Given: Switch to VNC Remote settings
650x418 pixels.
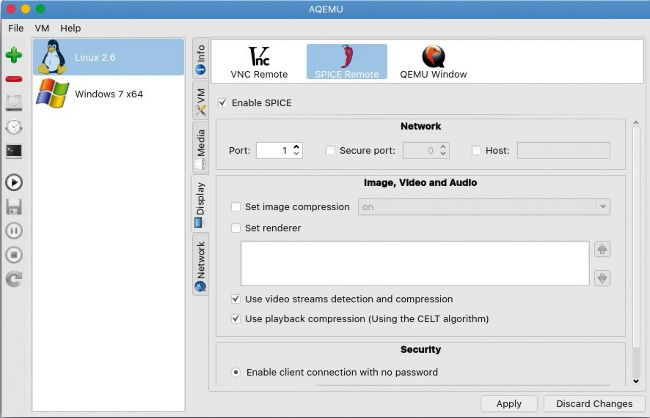Looking at the screenshot, I should (x=259, y=62).
